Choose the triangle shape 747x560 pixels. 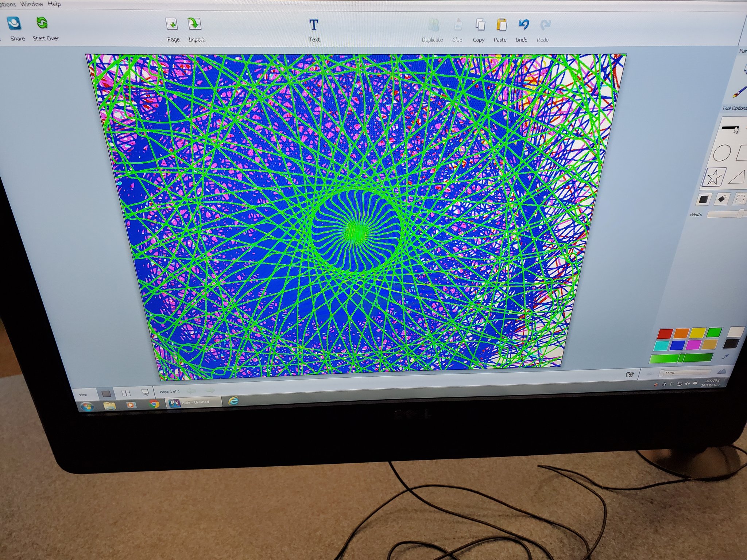[x=737, y=177]
